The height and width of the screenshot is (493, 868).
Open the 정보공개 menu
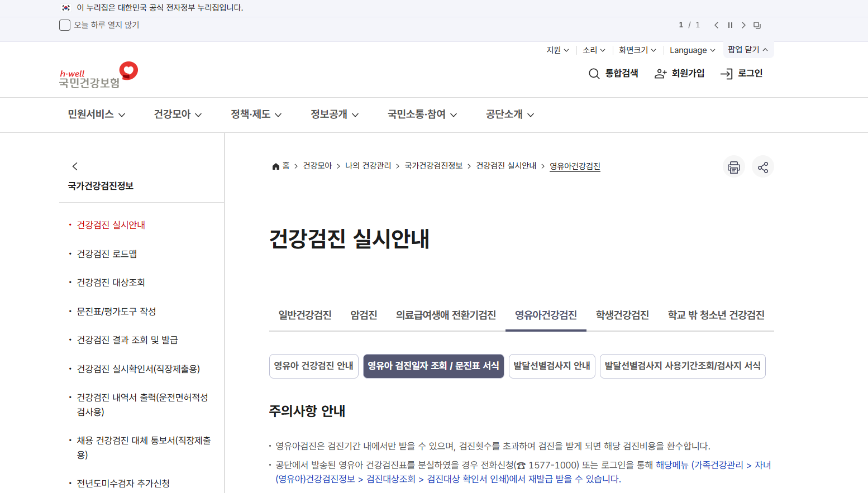point(335,114)
